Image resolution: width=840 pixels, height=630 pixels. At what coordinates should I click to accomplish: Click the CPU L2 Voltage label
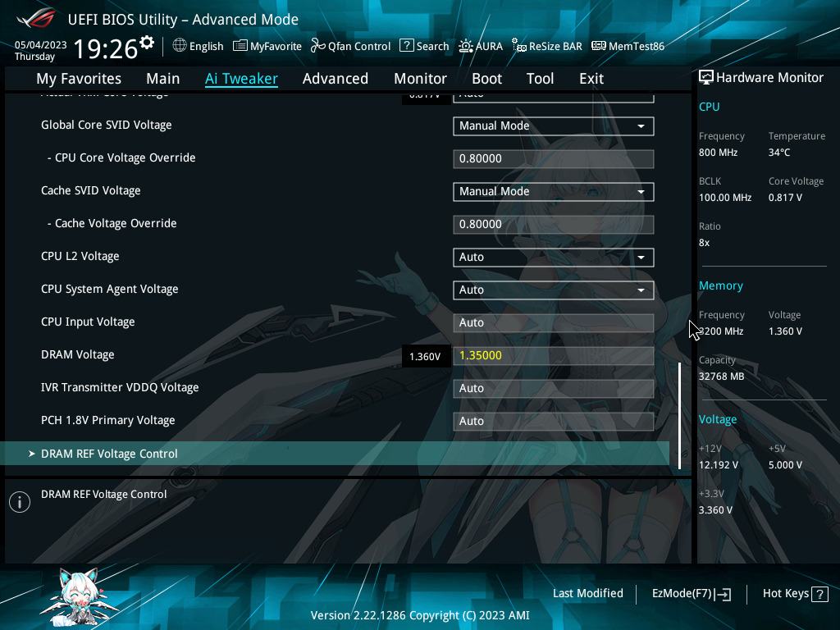(80, 256)
